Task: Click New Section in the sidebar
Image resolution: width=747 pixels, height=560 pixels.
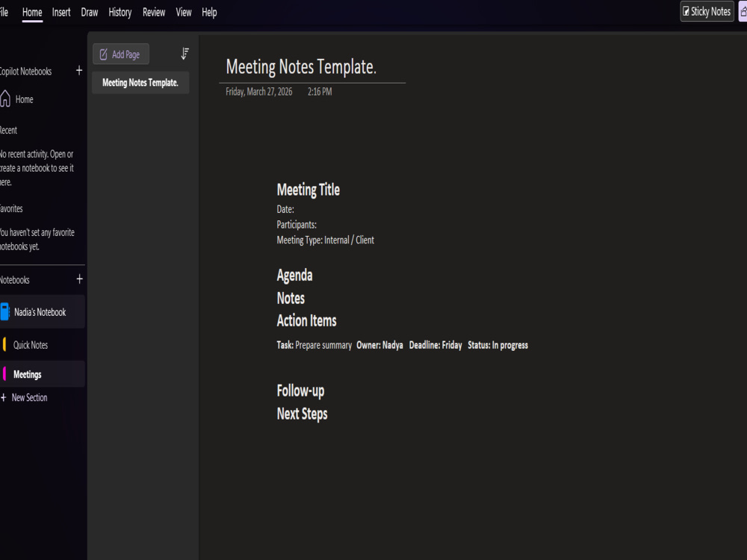Action: [30, 398]
